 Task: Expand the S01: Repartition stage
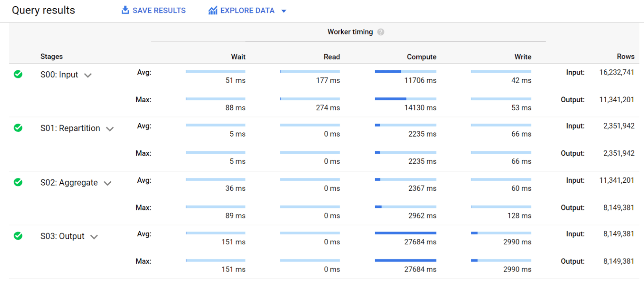click(x=110, y=129)
